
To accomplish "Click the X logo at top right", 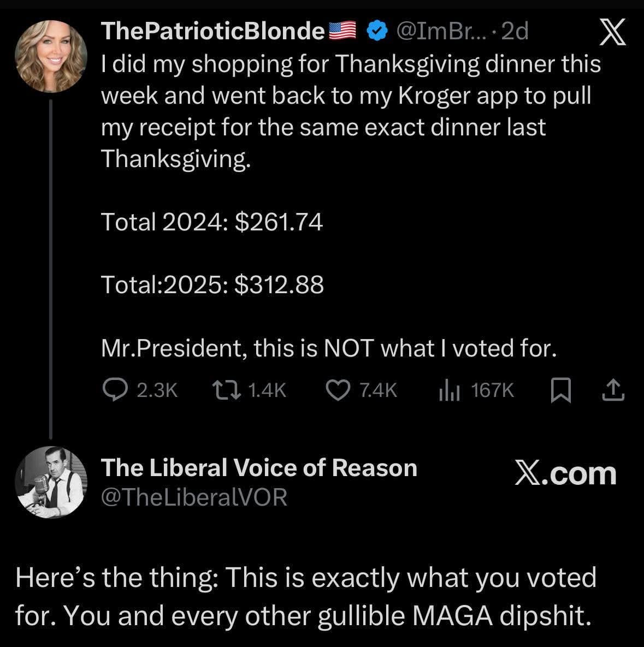I will pyautogui.click(x=612, y=34).
